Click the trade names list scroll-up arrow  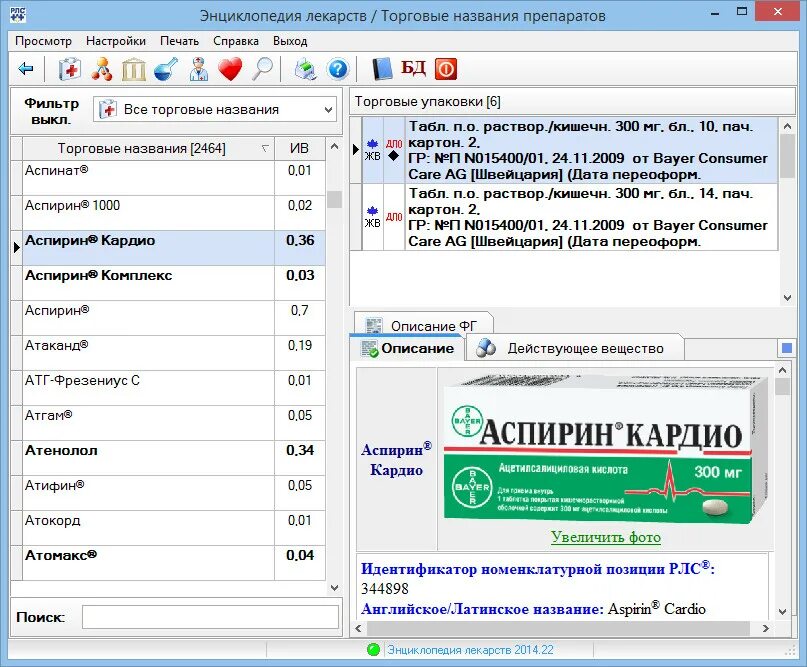[x=334, y=147]
